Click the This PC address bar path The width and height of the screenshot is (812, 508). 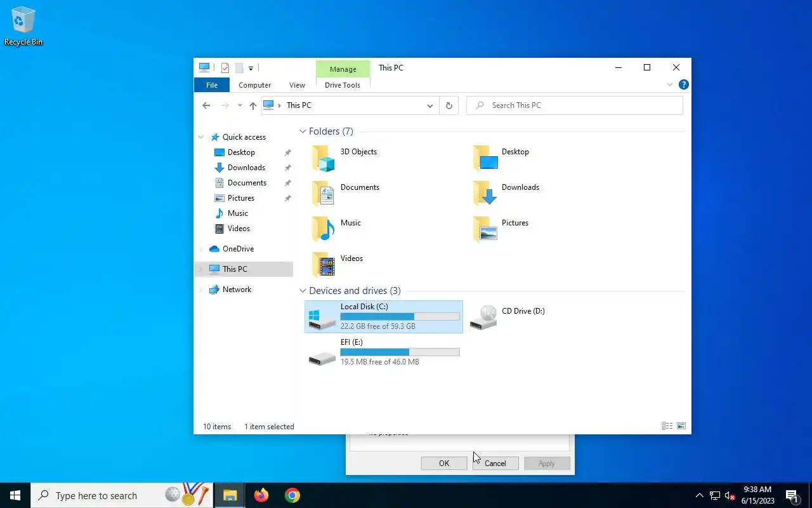pos(299,105)
